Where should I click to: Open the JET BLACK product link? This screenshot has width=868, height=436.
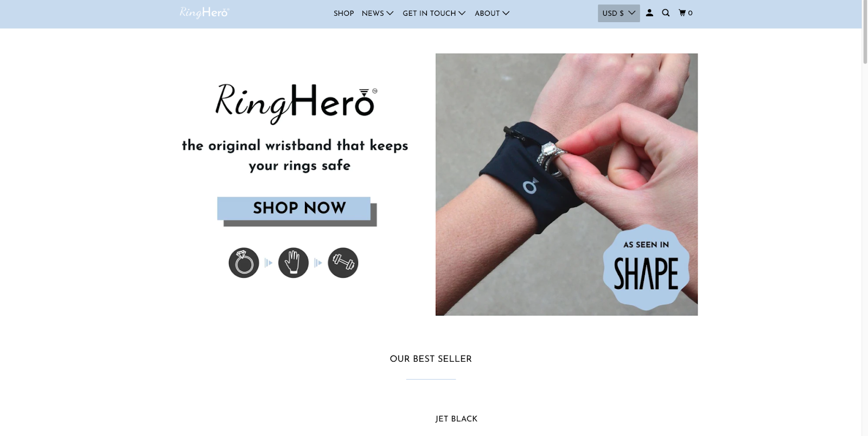(x=456, y=419)
